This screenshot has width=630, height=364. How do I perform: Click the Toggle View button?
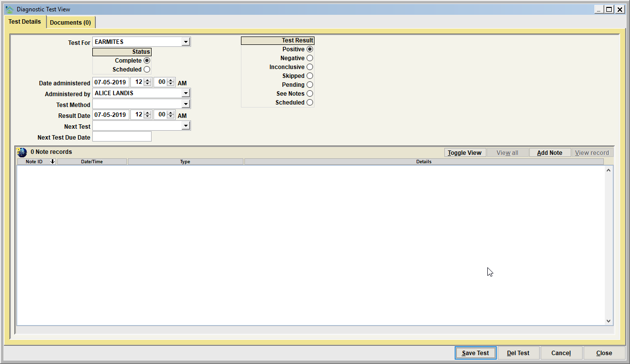[x=465, y=153]
